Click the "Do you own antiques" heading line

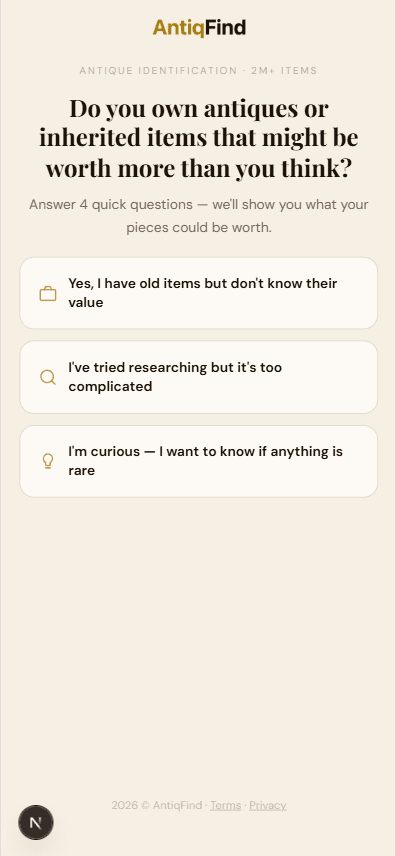pyautogui.click(x=199, y=108)
